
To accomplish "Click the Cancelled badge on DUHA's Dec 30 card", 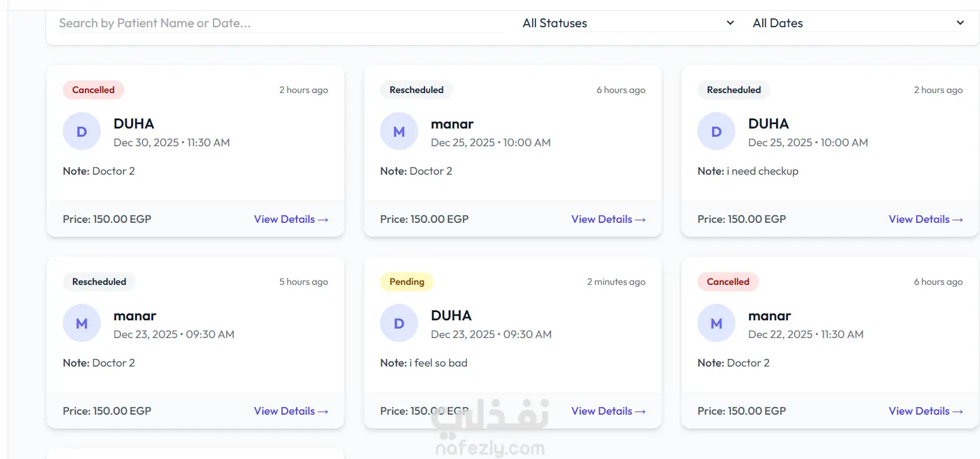I will pos(93,90).
